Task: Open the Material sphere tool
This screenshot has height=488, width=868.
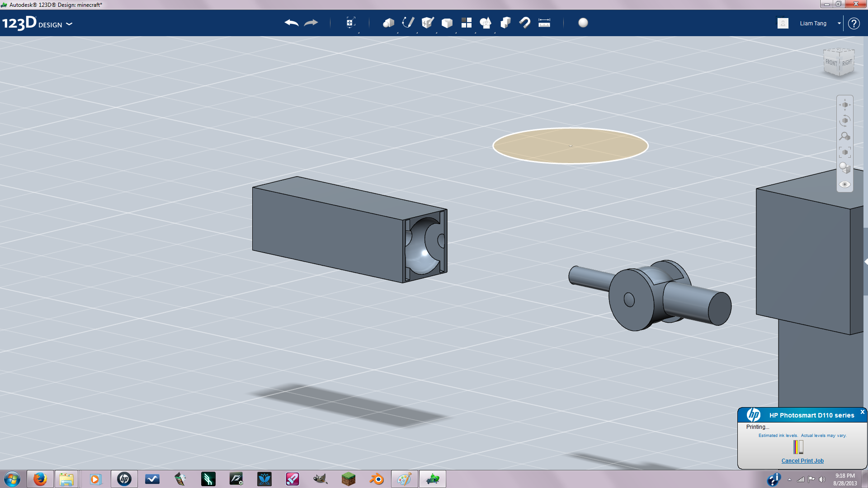Action: click(583, 23)
